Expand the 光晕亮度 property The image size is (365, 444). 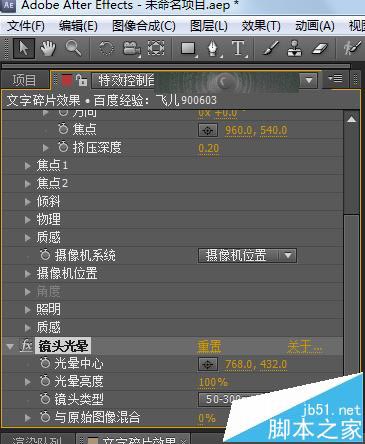(28, 382)
